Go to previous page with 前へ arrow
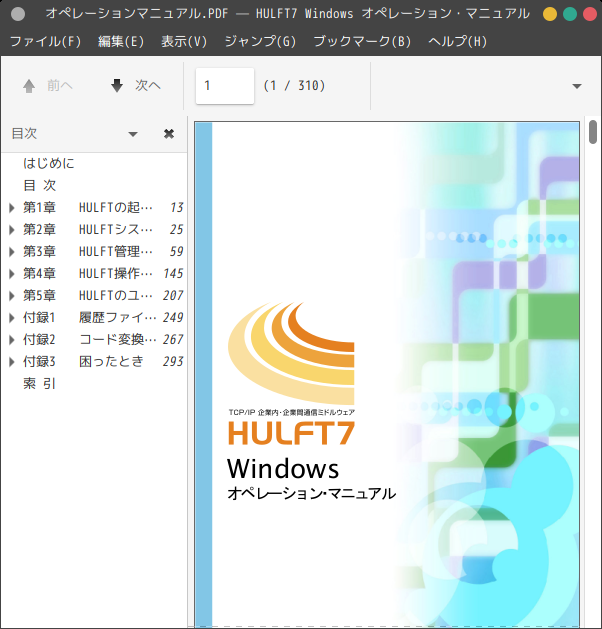 [x=47, y=85]
